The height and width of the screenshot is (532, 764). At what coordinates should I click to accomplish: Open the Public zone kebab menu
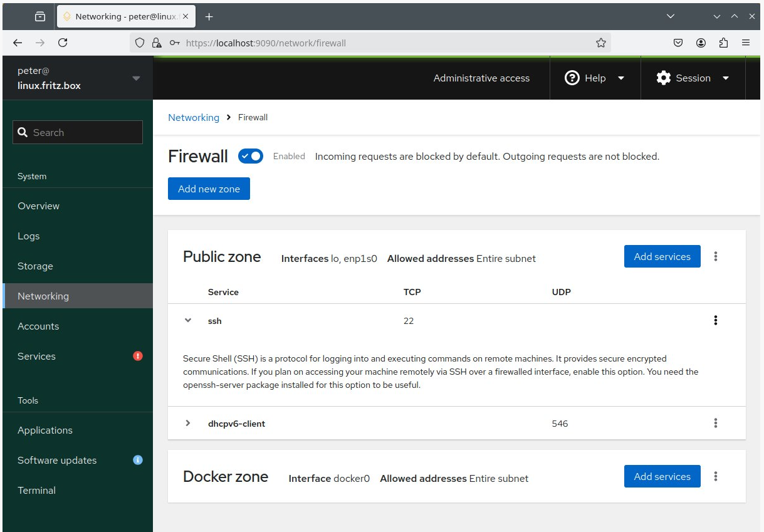click(x=715, y=256)
